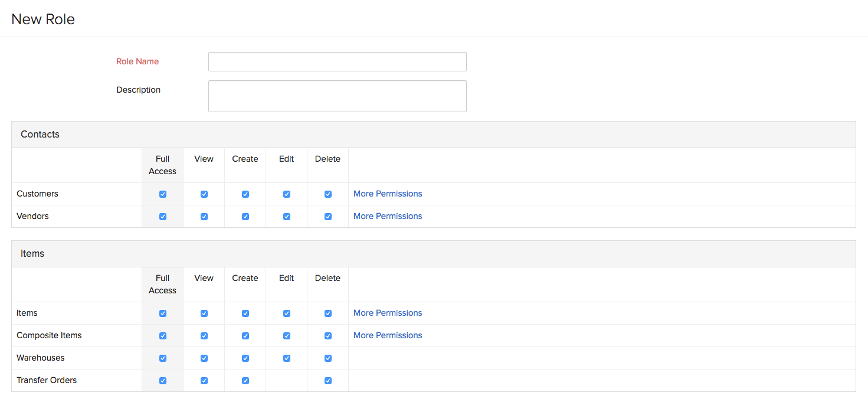Uncheck Full Access for Customers
Image resolution: width=868 pixels, height=399 pixels.
[163, 194]
